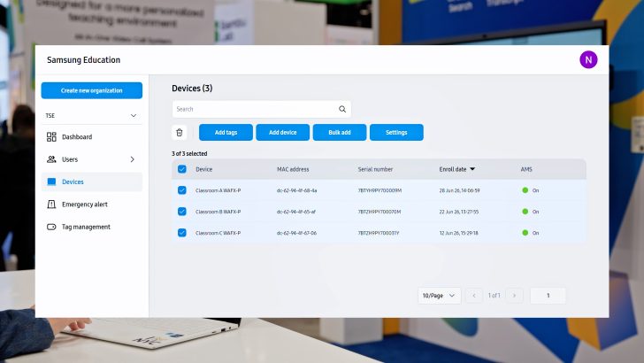Click the page number input box
Viewport: 644px width, 363px height.
click(548, 296)
